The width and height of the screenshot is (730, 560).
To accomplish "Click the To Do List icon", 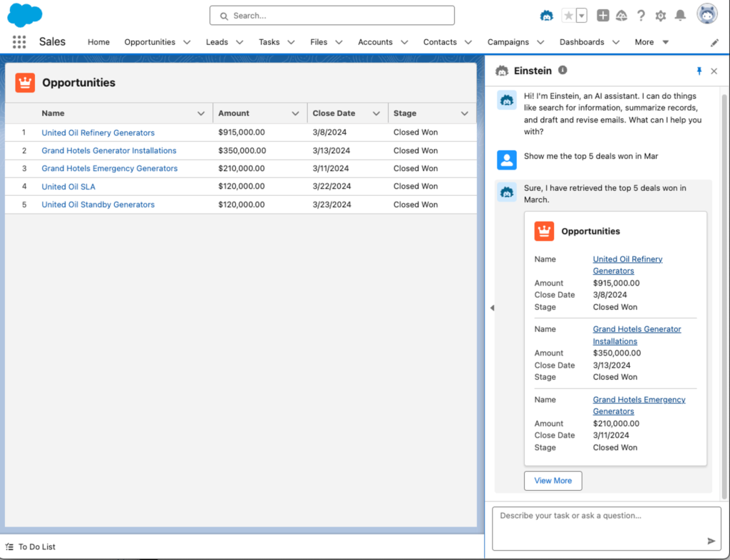I will [x=9, y=547].
